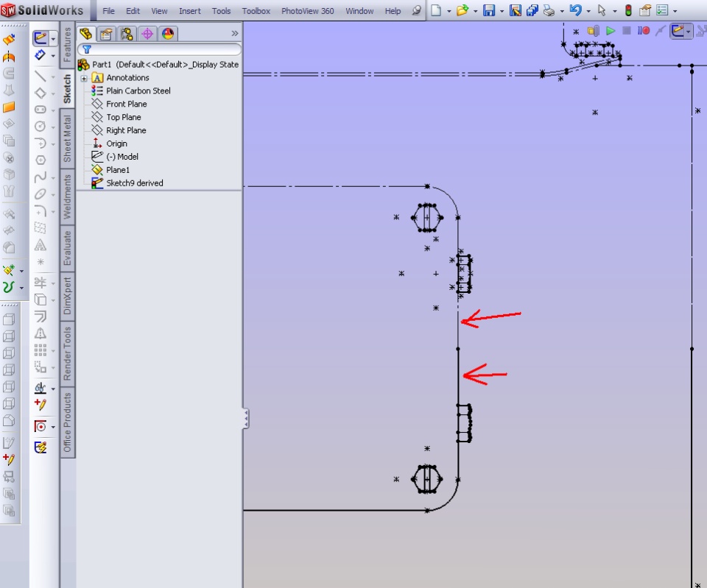This screenshot has height=588, width=707.
Task: Open dropdown next to Save icon
Action: click(x=502, y=11)
